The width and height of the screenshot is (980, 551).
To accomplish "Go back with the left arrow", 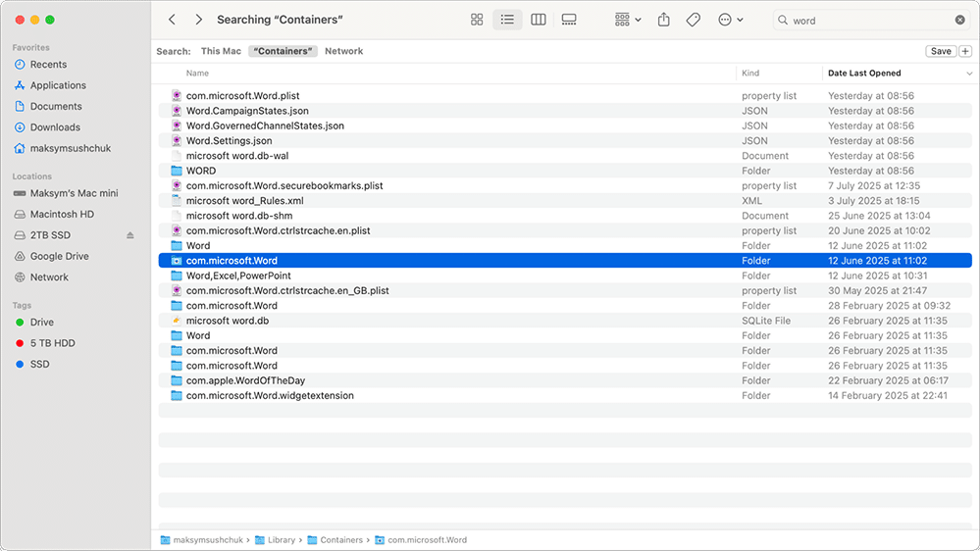I will coord(172,20).
